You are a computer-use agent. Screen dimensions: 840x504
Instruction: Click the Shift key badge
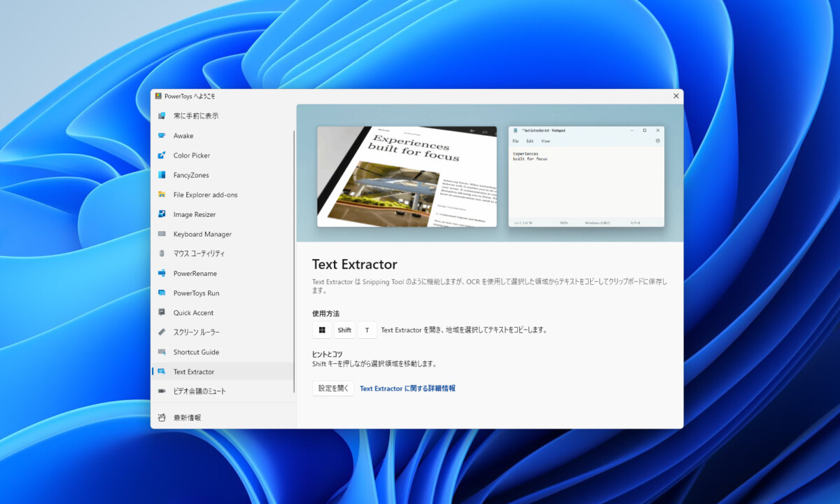pyautogui.click(x=344, y=330)
